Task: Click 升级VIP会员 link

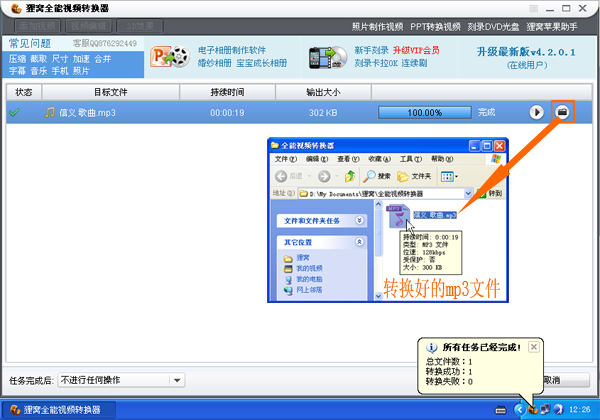Action: tap(416, 50)
